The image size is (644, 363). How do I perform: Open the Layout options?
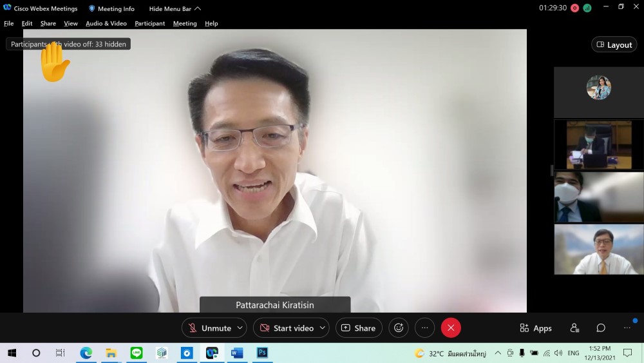point(614,44)
